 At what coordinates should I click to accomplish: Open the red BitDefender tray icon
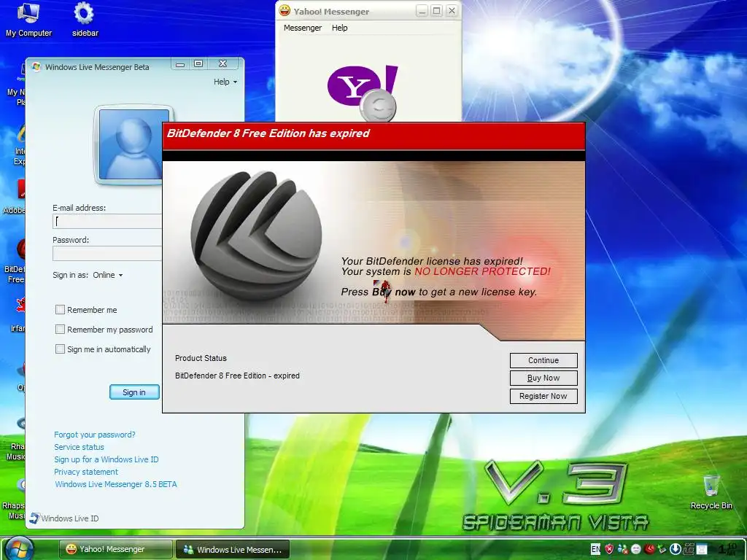tap(649, 549)
